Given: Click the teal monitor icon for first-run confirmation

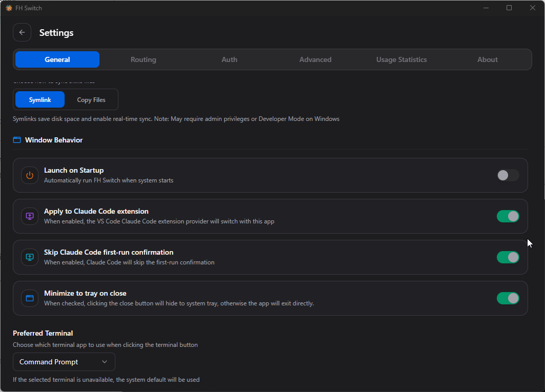Looking at the screenshot, I should pos(30,257).
